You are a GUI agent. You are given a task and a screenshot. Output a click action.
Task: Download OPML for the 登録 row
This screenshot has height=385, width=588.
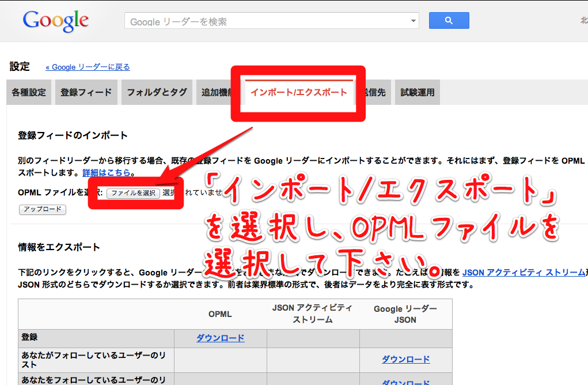point(220,338)
